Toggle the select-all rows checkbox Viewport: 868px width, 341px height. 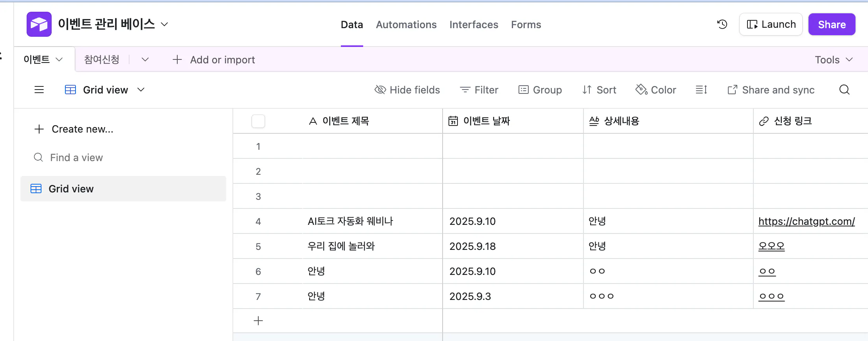click(258, 121)
